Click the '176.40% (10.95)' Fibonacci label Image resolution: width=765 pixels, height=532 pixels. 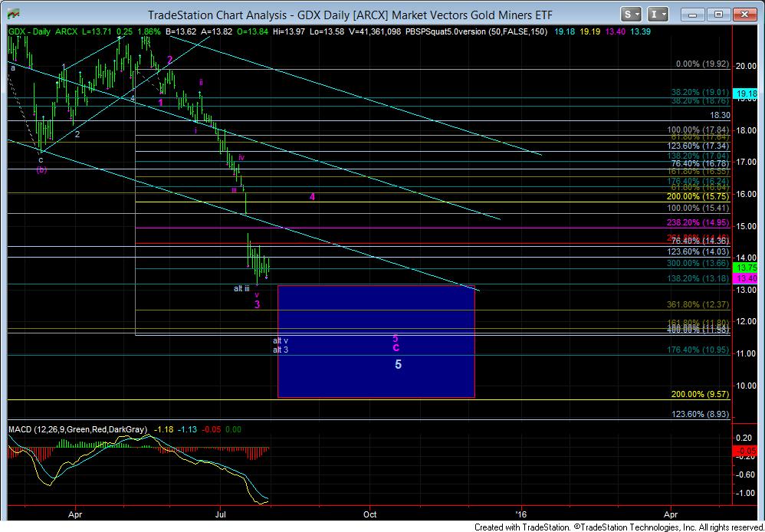click(x=698, y=350)
